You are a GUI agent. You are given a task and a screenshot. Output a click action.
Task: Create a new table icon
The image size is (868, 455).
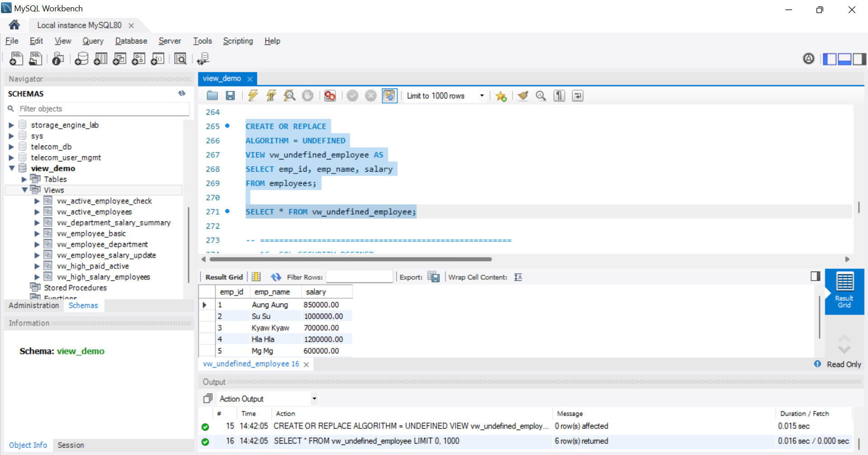click(100, 59)
